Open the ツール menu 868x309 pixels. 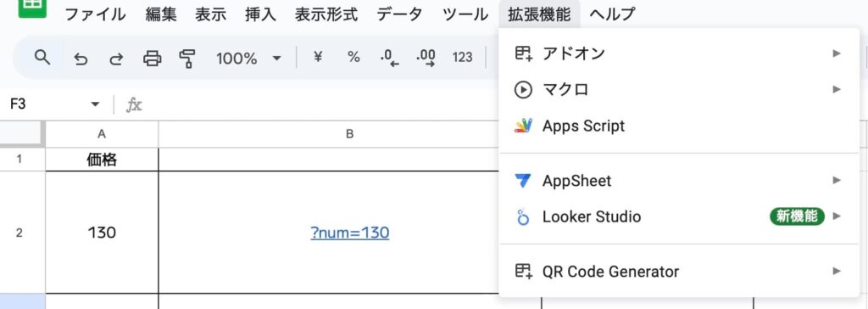[465, 14]
